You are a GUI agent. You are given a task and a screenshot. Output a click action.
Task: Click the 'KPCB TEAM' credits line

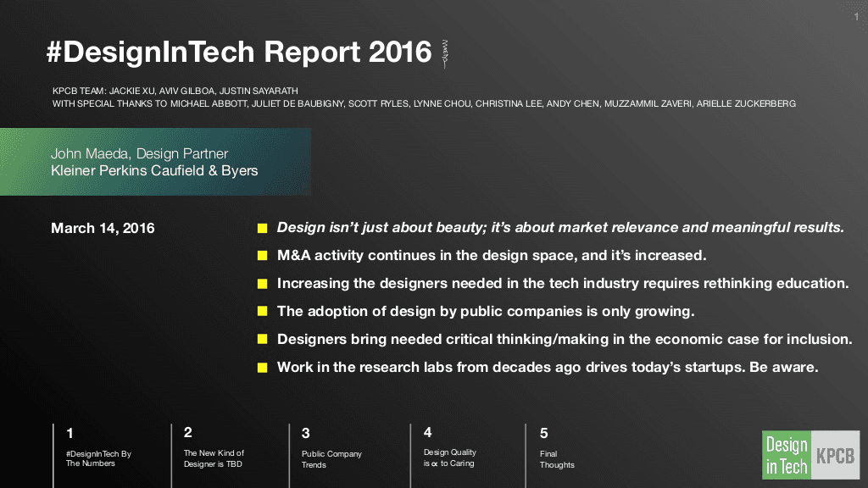175,91
